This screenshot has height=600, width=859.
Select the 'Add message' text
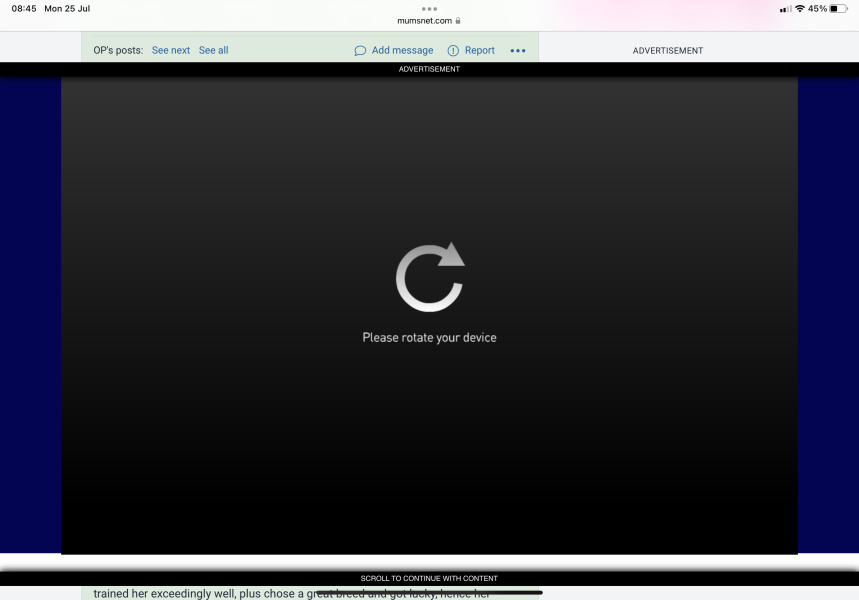click(402, 50)
